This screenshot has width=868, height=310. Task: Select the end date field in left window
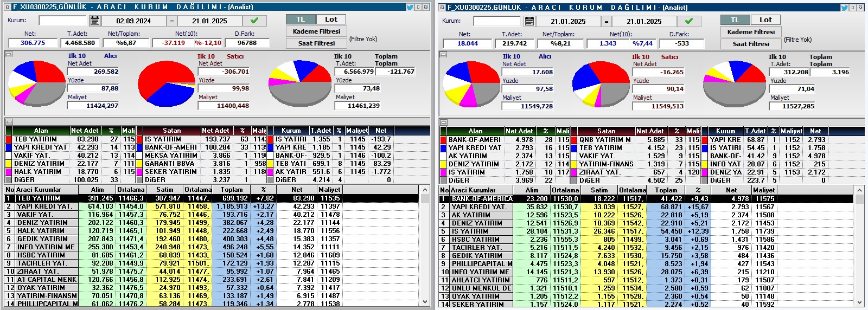209,21
